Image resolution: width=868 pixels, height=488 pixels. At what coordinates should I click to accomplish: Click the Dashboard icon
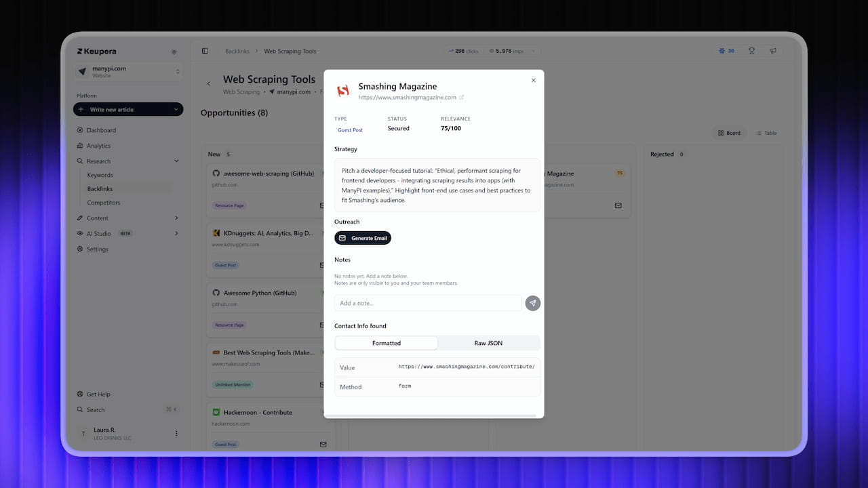point(80,130)
